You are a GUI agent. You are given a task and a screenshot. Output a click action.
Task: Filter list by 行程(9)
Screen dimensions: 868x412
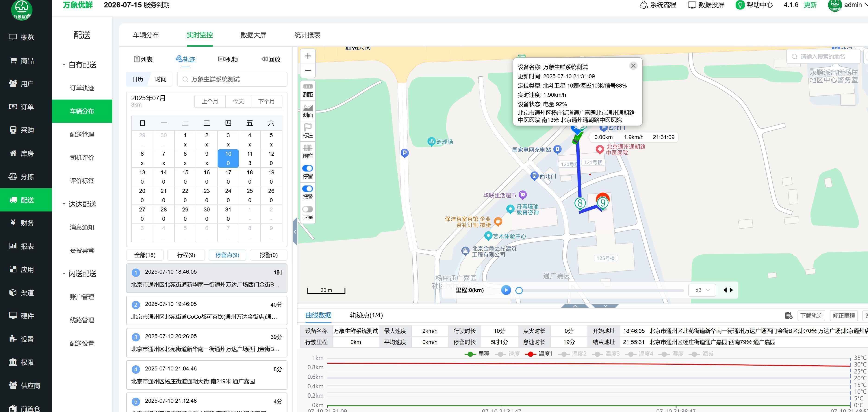click(x=186, y=255)
